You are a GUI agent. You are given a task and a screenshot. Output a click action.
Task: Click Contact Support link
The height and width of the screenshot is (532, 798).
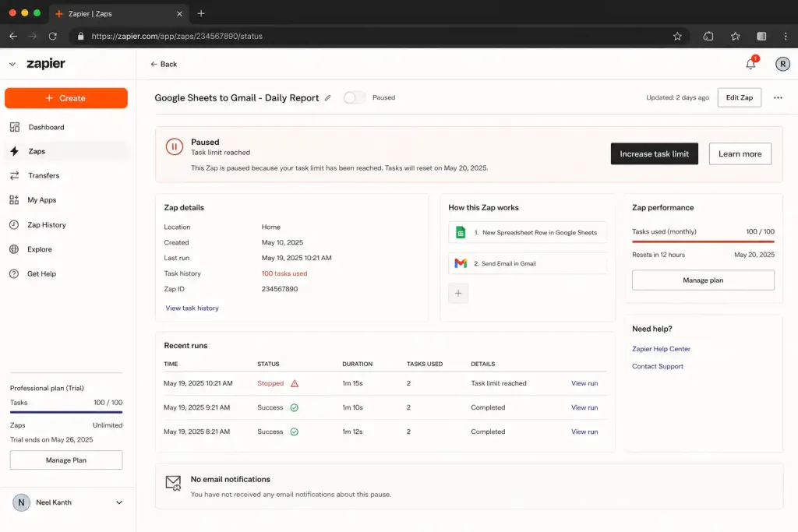(658, 366)
